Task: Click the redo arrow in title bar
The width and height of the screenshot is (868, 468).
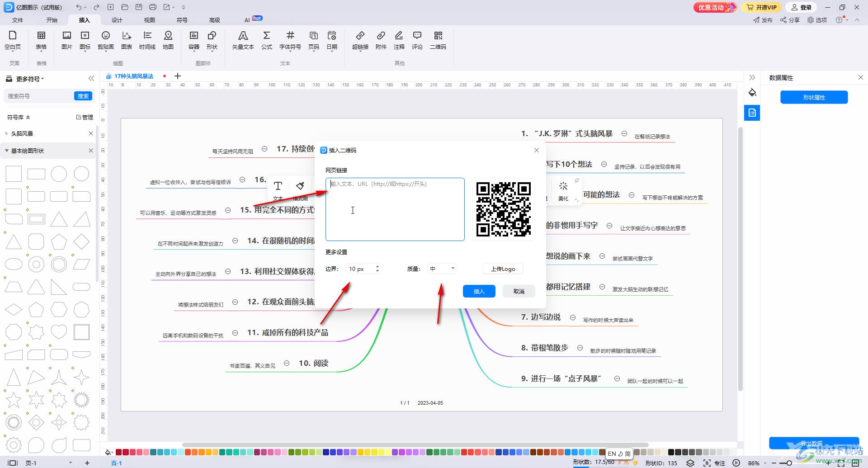Action: pos(96,7)
